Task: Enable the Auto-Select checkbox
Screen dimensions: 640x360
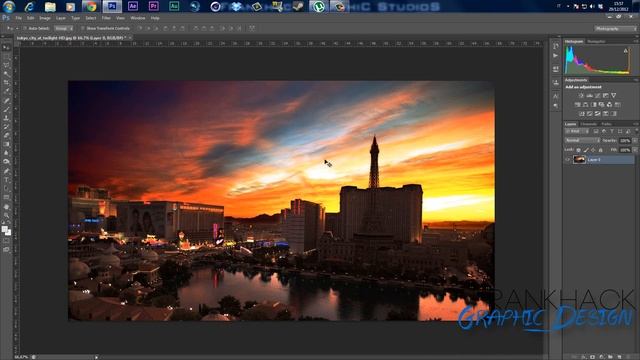Action: pos(24,28)
